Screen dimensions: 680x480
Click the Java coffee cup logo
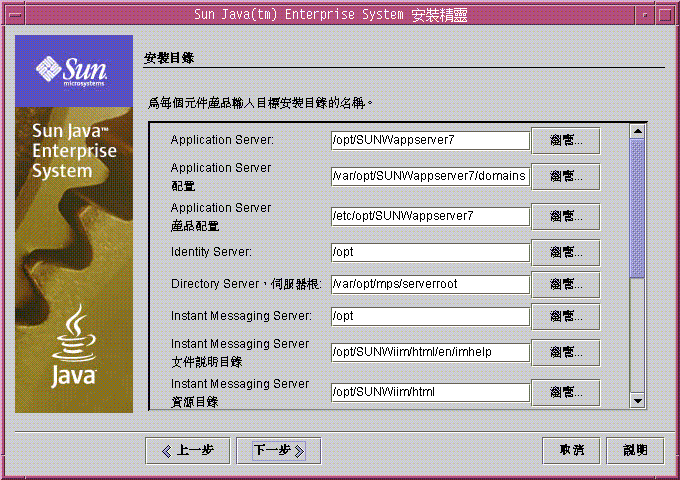tap(74, 346)
